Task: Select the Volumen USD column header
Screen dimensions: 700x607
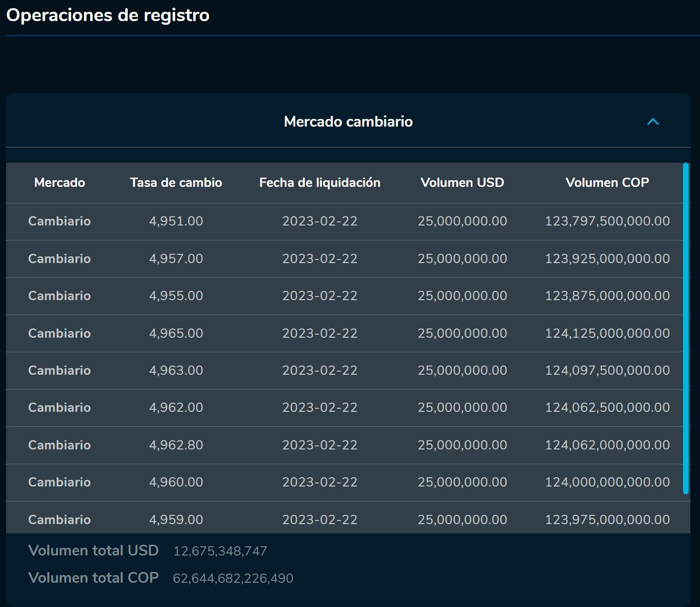Action: click(x=462, y=183)
